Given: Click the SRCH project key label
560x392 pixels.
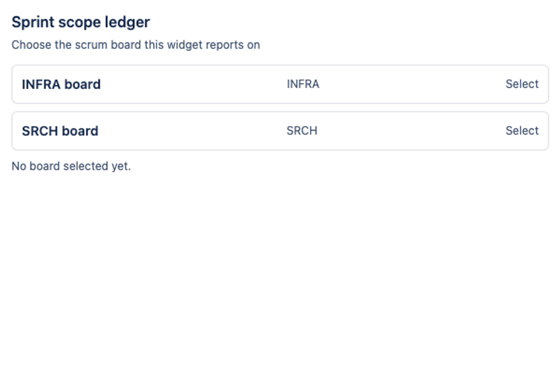Looking at the screenshot, I should (302, 131).
